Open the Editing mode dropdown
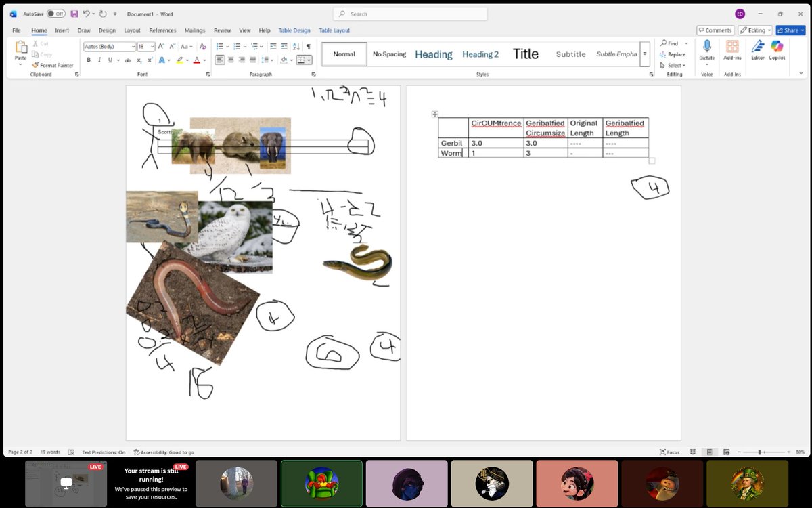Screen dimensions: 812x508 754,30
